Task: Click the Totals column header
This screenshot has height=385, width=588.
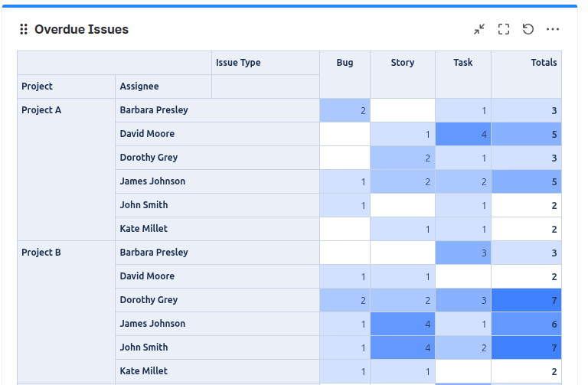Action: 544,63
